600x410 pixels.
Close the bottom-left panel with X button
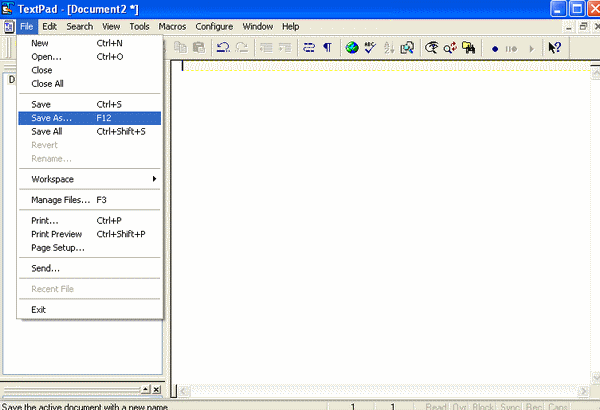tap(157, 390)
